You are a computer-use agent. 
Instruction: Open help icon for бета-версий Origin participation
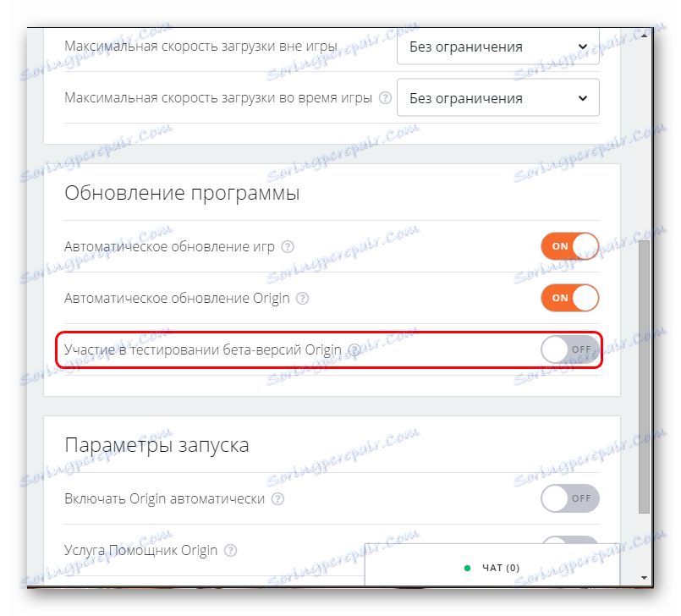pyautogui.click(x=354, y=350)
